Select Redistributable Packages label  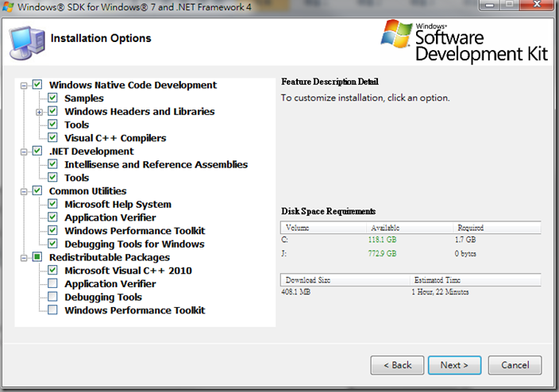pos(110,257)
